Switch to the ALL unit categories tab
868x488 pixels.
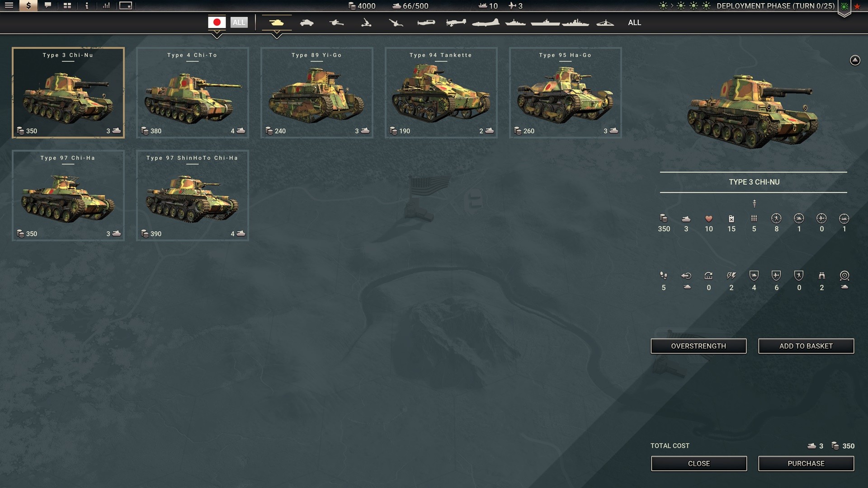(x=634, y=22)
